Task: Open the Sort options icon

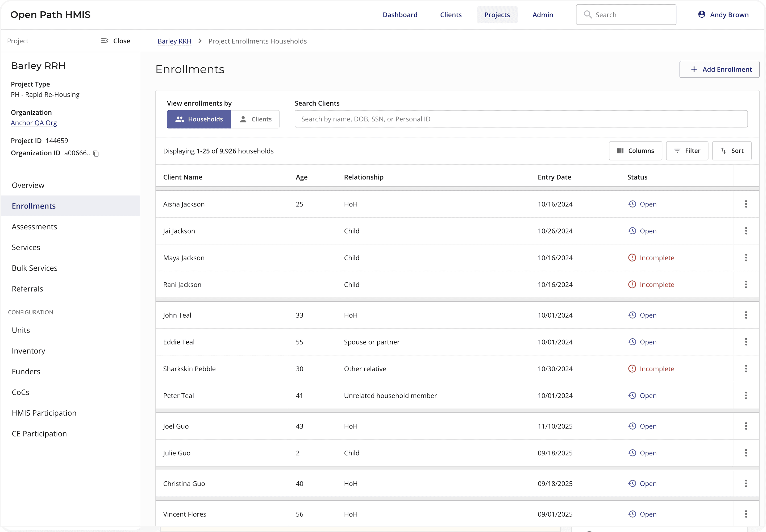Action: coord(723,151)
